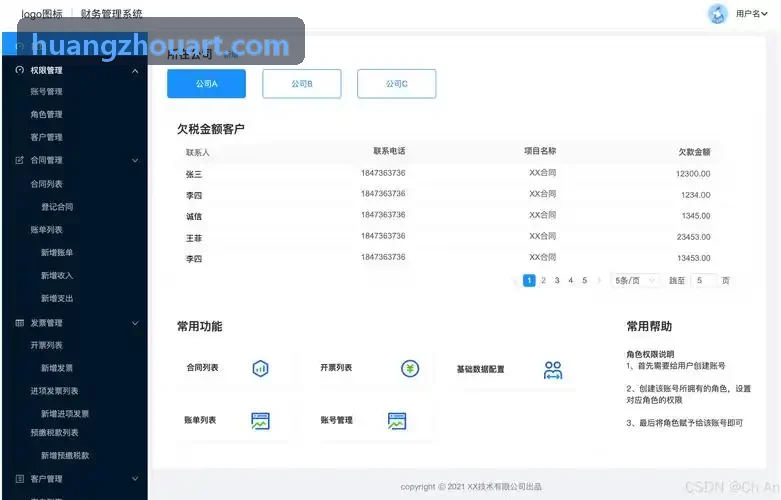
Task: Open 进项发票列表 in sidebar
Action: pos(54,391)
